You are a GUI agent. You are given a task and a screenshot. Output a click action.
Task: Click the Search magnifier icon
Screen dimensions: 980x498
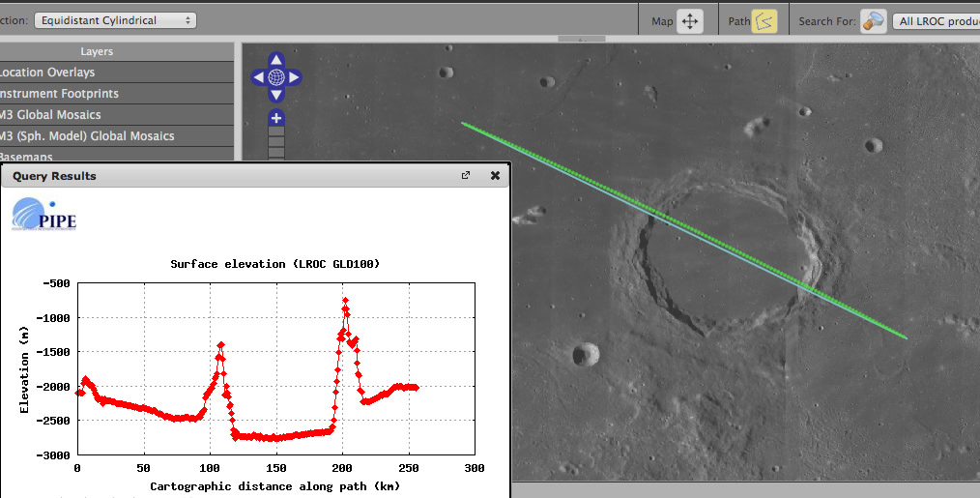tap(873, 21)
